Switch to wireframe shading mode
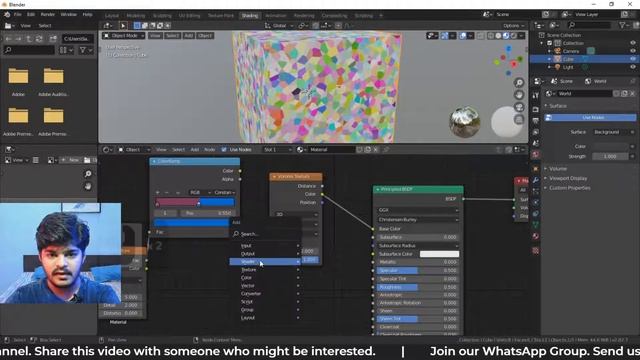640x360 pixels. click(x=491, y=36)
